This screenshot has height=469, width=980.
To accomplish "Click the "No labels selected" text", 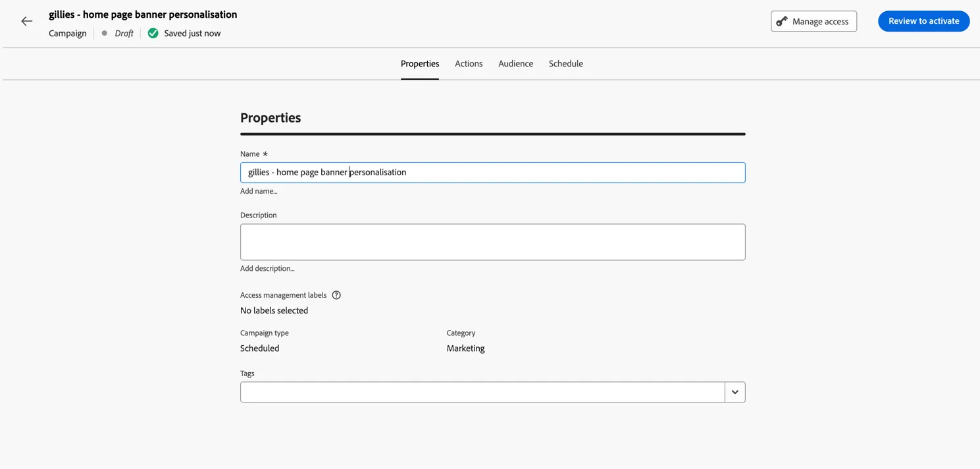I will [x=274, y=310].
